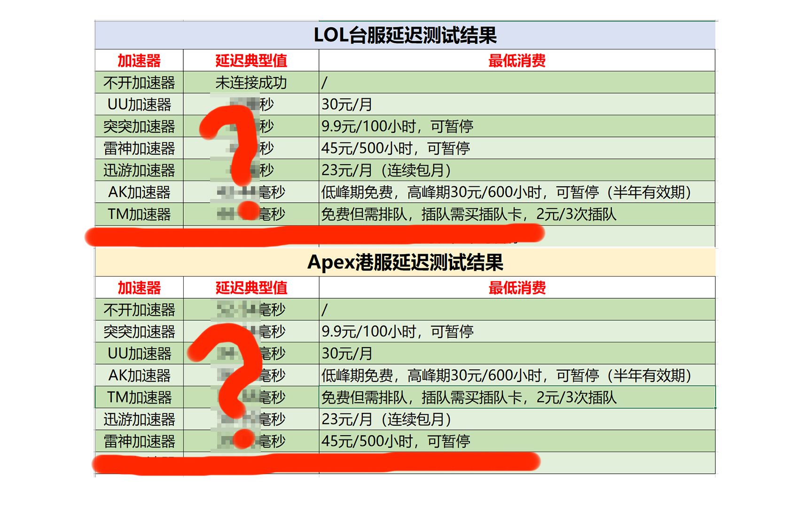
Task: Select the 雷神加速器 cell in the LOL table
Action: [139, 148]
